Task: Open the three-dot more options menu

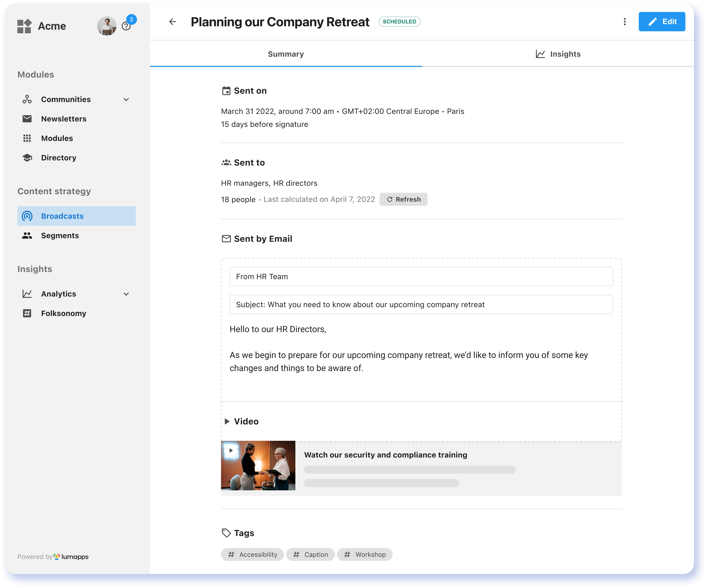Action: click(625, 22)
